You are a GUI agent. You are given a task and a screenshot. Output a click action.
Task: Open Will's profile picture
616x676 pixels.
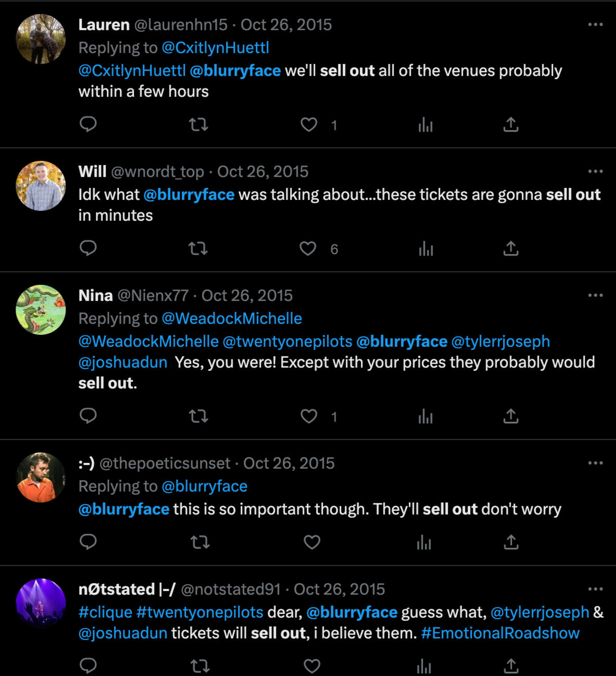pyautogui.click(x=41, y=186)
